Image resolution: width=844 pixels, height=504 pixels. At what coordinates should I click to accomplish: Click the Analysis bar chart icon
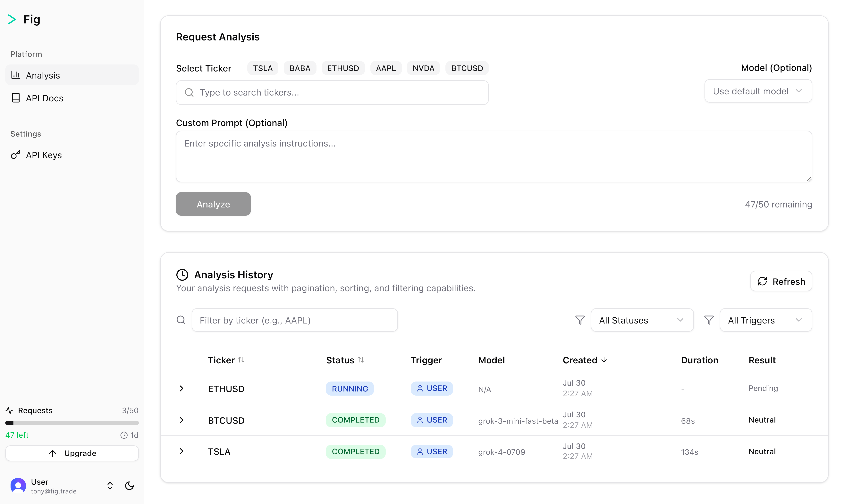16,75
